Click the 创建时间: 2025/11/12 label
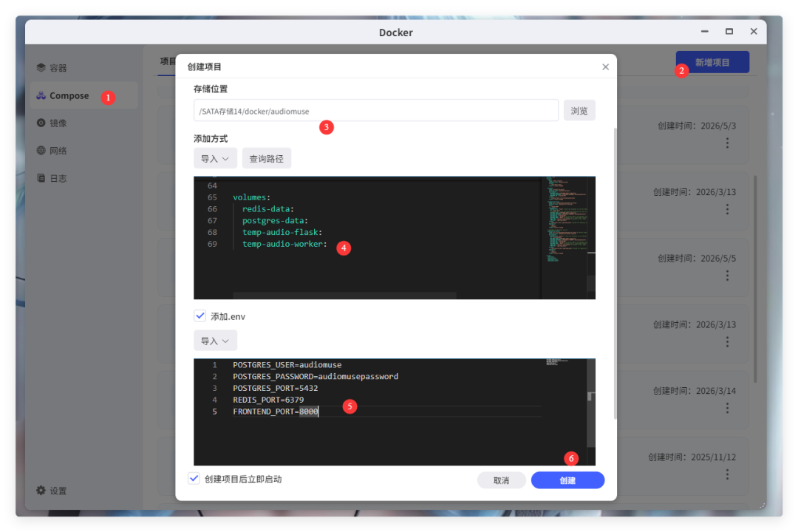This screenshot has height=532, width=798. pyautogui.click(x=692, y=457)
